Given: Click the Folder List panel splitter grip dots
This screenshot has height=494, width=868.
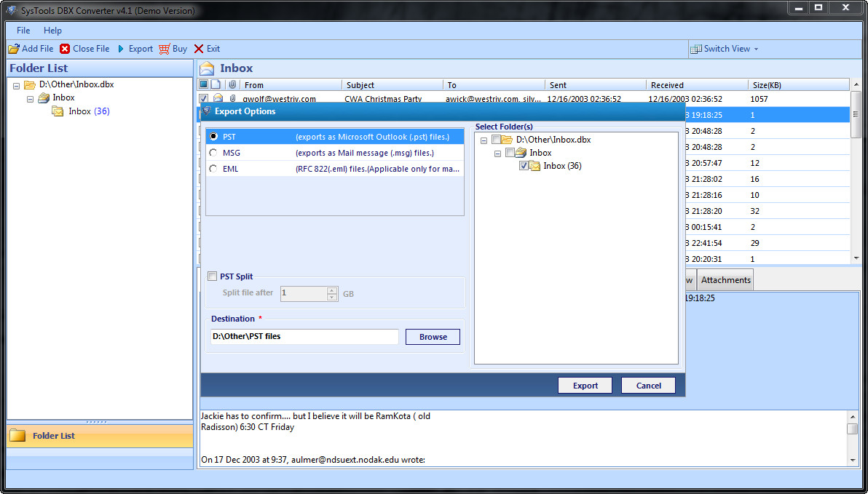Looking at the screenshot, I should click(97, 422).
